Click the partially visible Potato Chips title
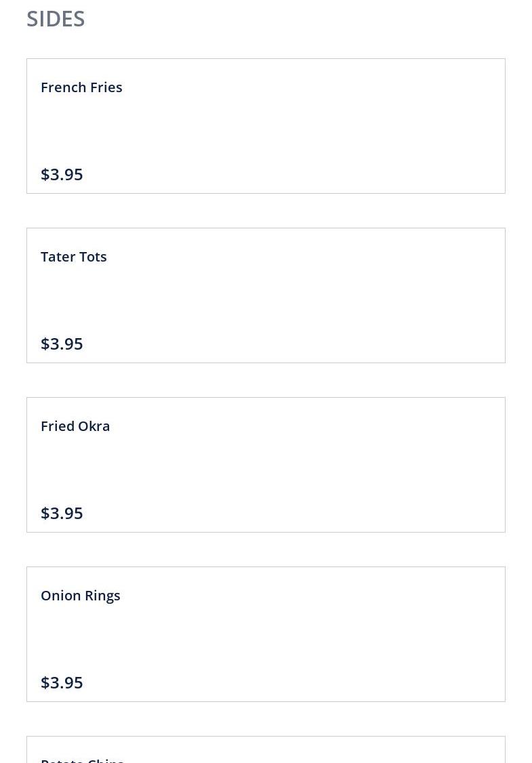Viewport: 532px width, 763px height. 82,760
